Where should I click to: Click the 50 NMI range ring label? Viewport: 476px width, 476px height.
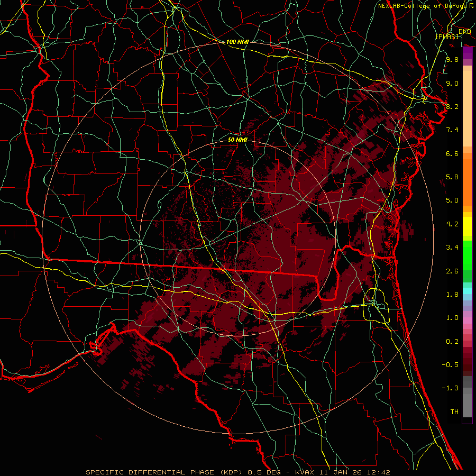pos(237,140)
